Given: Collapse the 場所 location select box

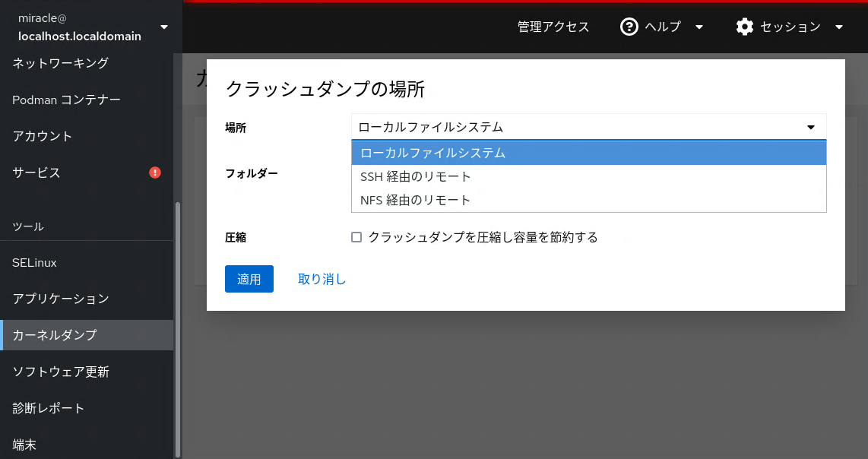Looking at the screenshot, I should (588, 127).
